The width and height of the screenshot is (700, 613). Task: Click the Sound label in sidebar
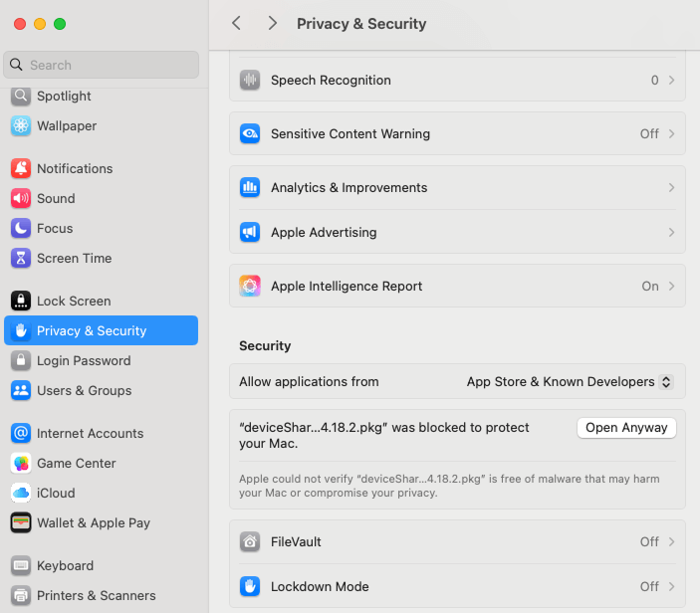56,199
